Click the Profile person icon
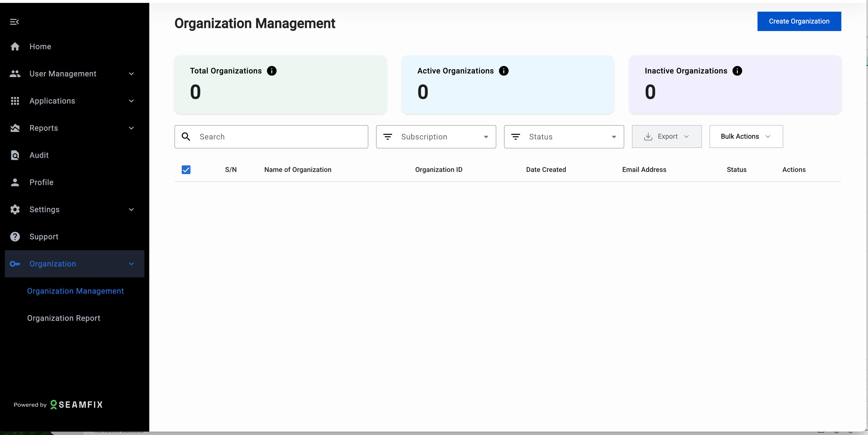 click(x=15, y=182)
